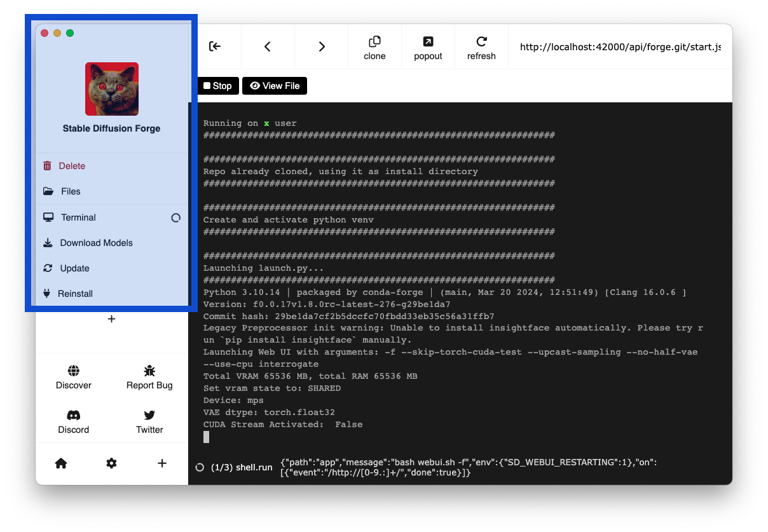This screenshot has width=768, height=532.
Task: Open Files from the sidebar menu
Action: pos(70,191)
